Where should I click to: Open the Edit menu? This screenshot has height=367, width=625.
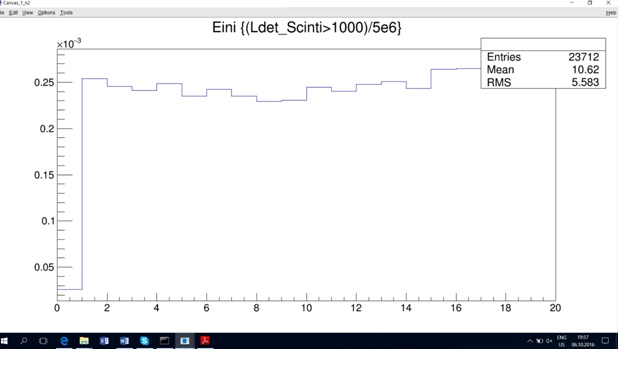(x=13, y=13)
